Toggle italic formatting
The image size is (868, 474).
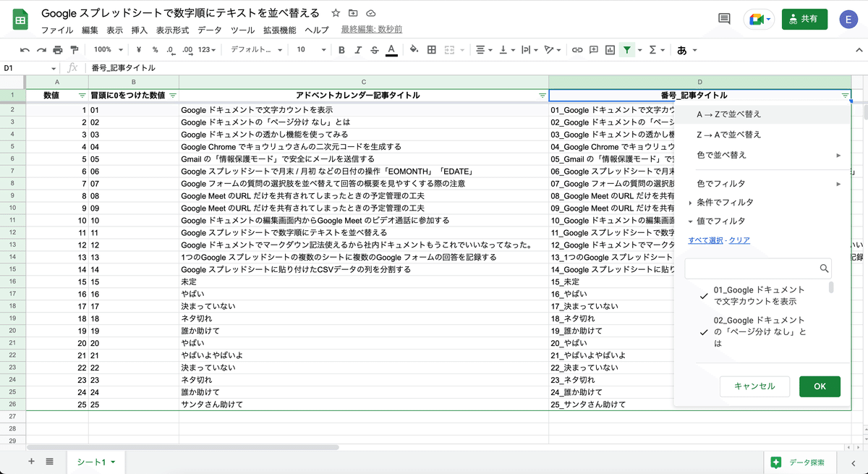click(x=358, y=50)
